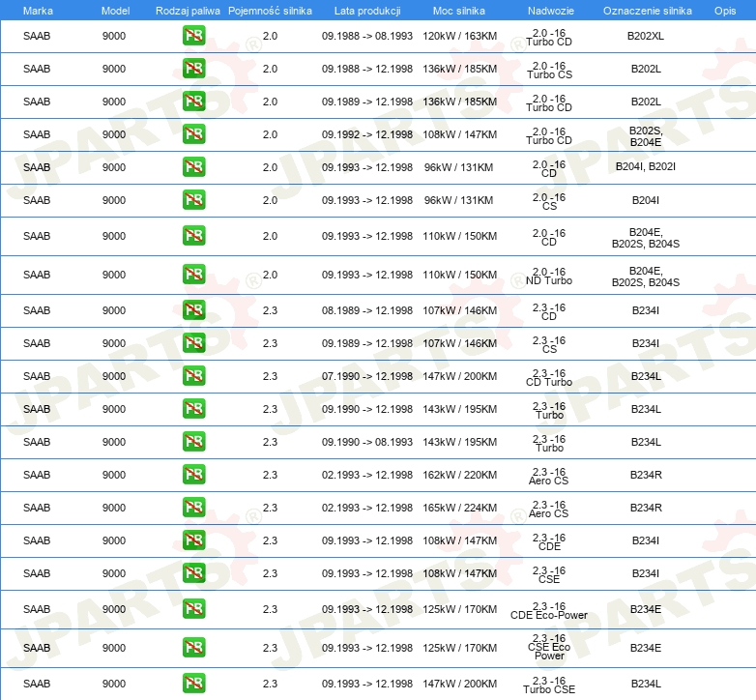Screen dimensions: 756x700
Task: Select the 09.1992 -> 12.1998 date cell
Action: point(367,134)
